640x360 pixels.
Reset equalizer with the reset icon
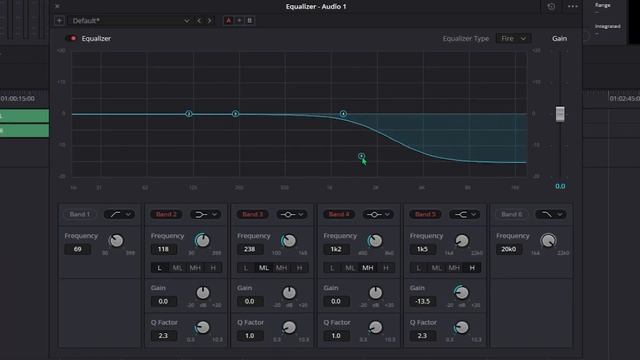[551, 7]
